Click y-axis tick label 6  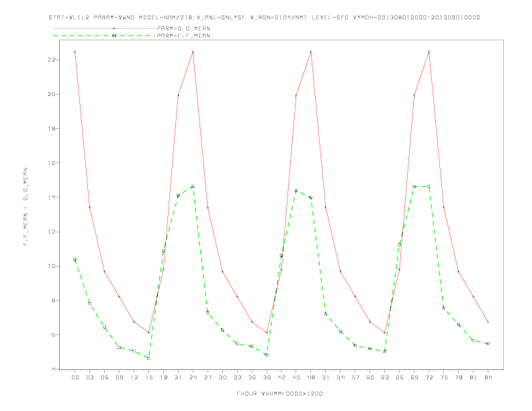54,334
